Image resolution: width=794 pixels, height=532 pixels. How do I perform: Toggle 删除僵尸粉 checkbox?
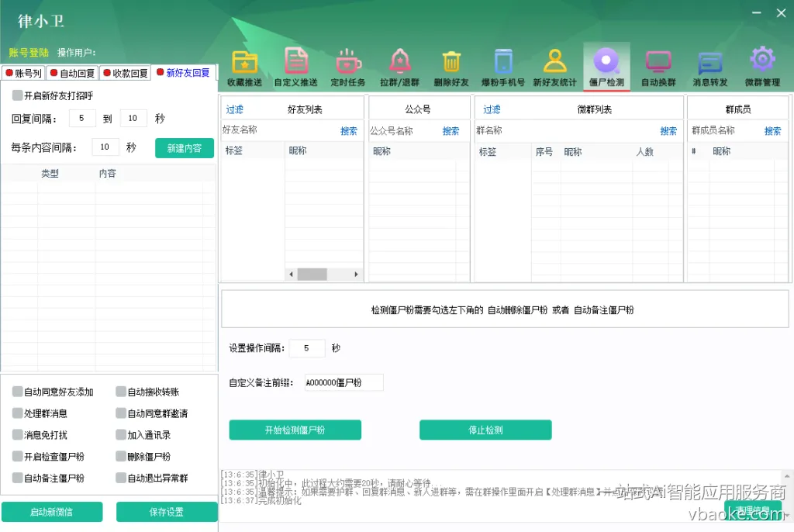120,456
